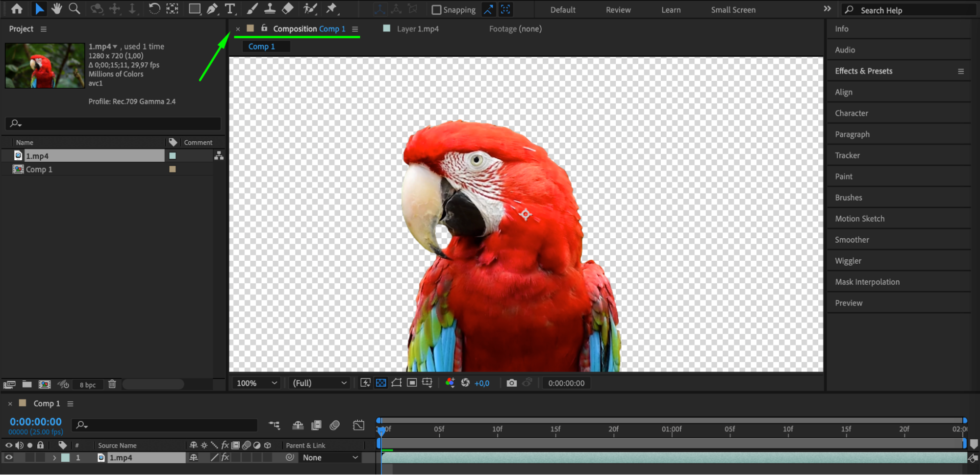Select the Puppet Pin tool
Viewport: 980px width, 475px height.
click(x=332, y=9)
